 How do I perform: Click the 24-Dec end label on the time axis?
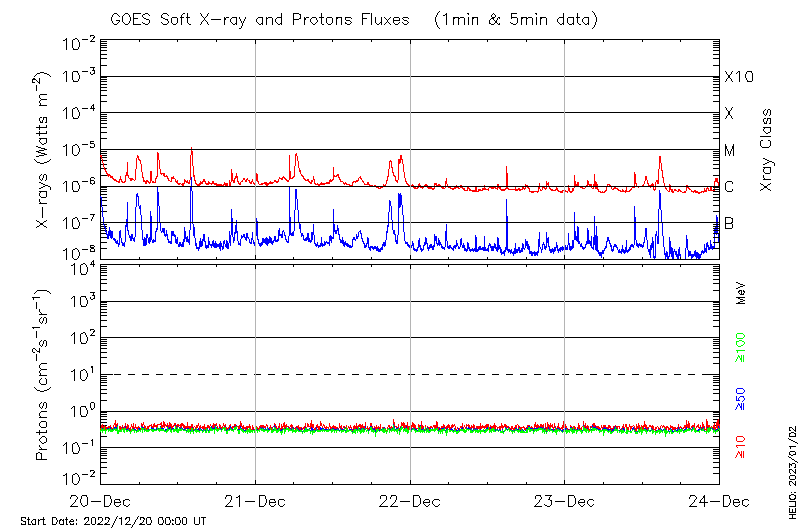click(x=718, y=502)
